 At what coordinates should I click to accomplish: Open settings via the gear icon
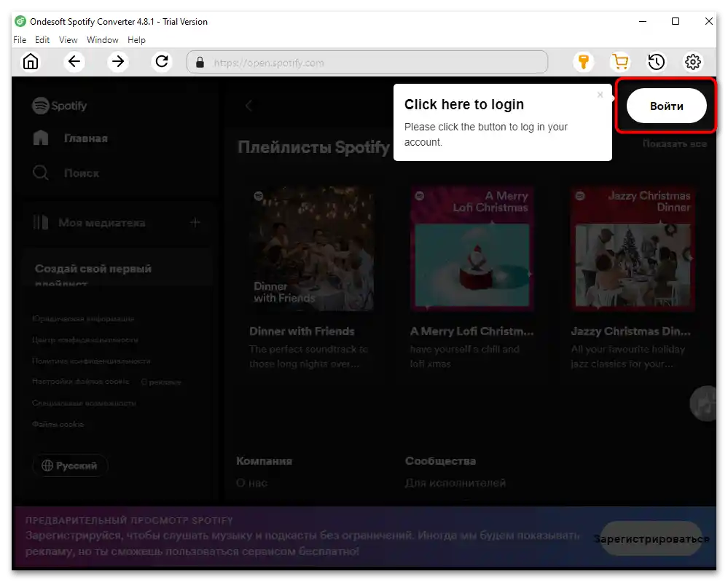pos(693,61)
